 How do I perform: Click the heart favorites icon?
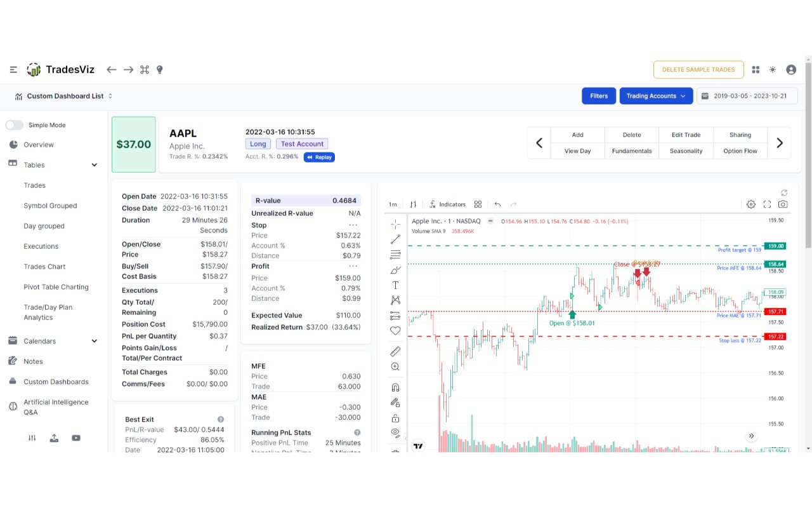click(x=395, y=331)
